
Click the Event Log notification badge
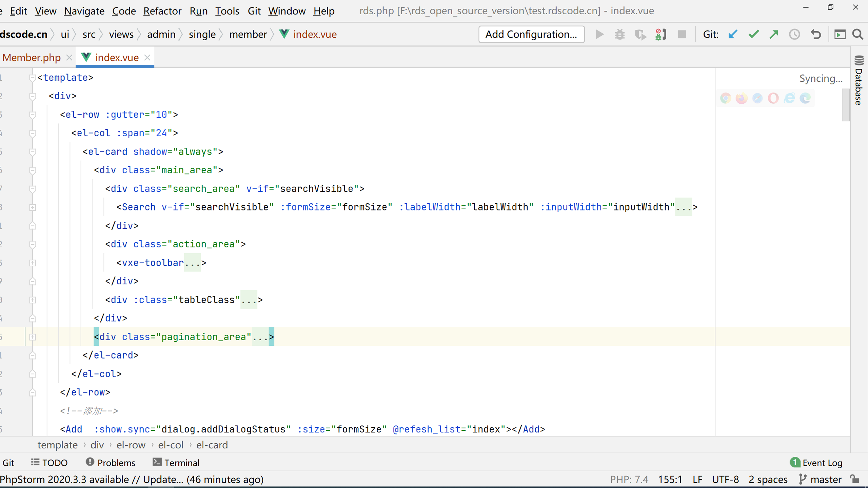[x=795, y=463]
